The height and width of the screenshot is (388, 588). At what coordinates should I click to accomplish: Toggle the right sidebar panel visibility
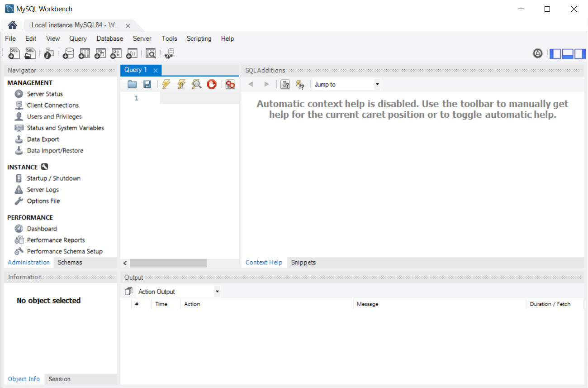tap(580, 53)
